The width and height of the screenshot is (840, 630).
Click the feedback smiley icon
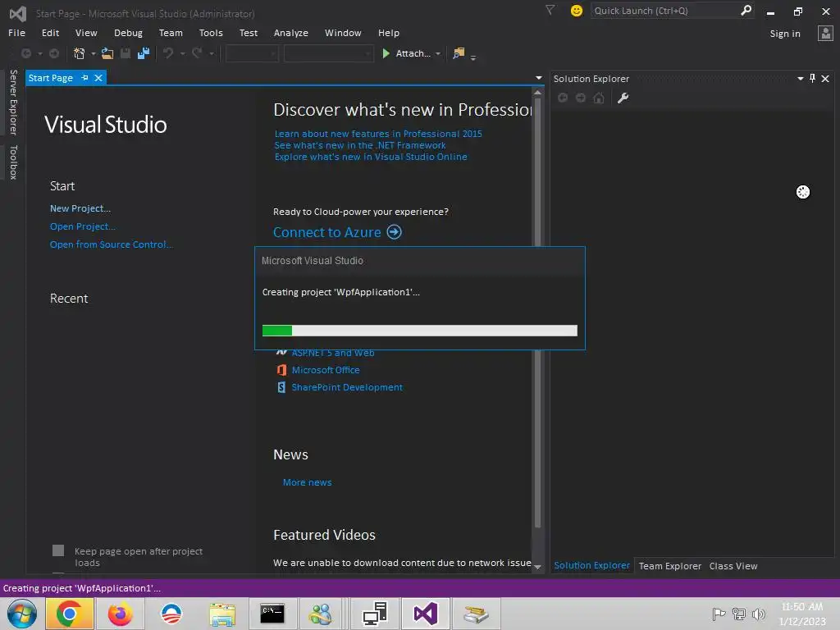point(577,11)
